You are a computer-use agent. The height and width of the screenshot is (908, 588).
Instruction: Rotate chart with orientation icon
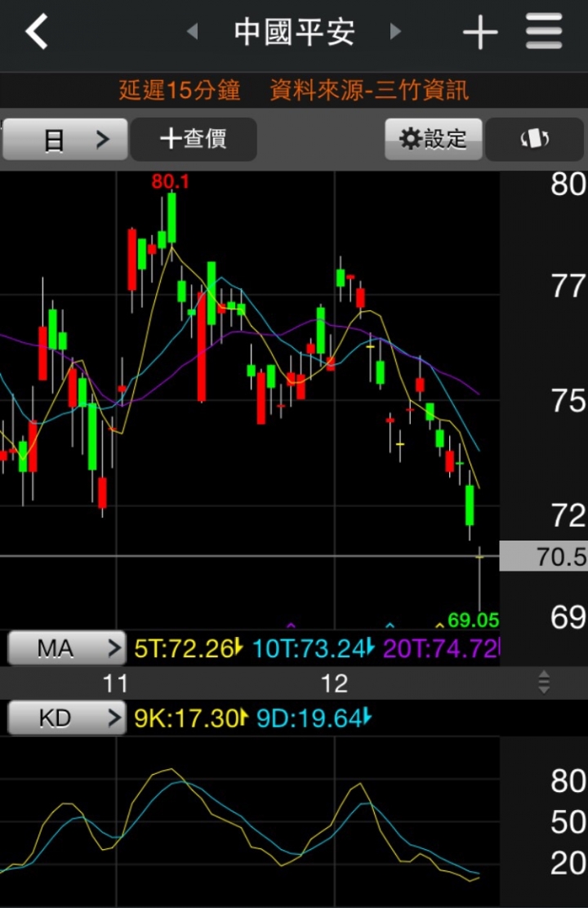click(x=534, y=139)
